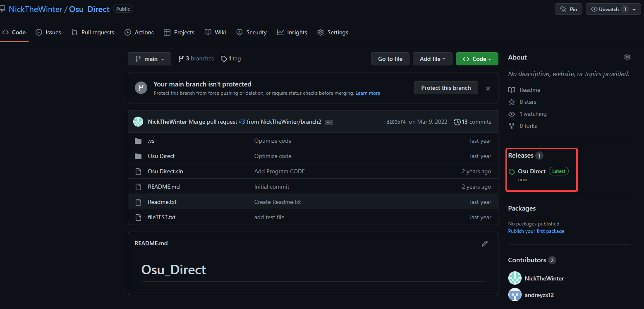Open the main branch selector dropdown
This screenshot has height=309, width=644.
tap(149, 58)
